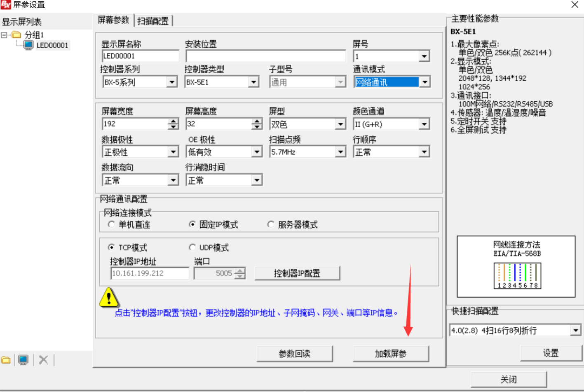The height and width of the screenshot is (392, 584).
Task: Click the 分组1 folder icon
Action: point(16,35)
